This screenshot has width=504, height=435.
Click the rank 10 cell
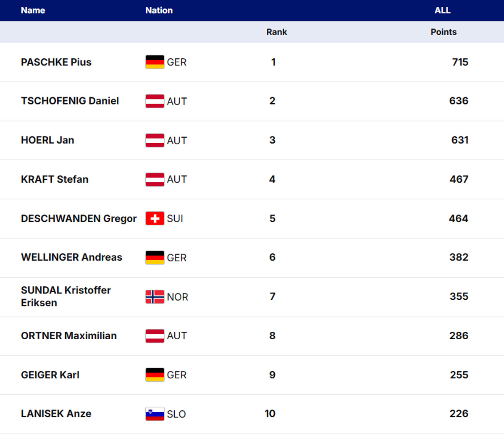pyautogui.click(x=270, y=414)
